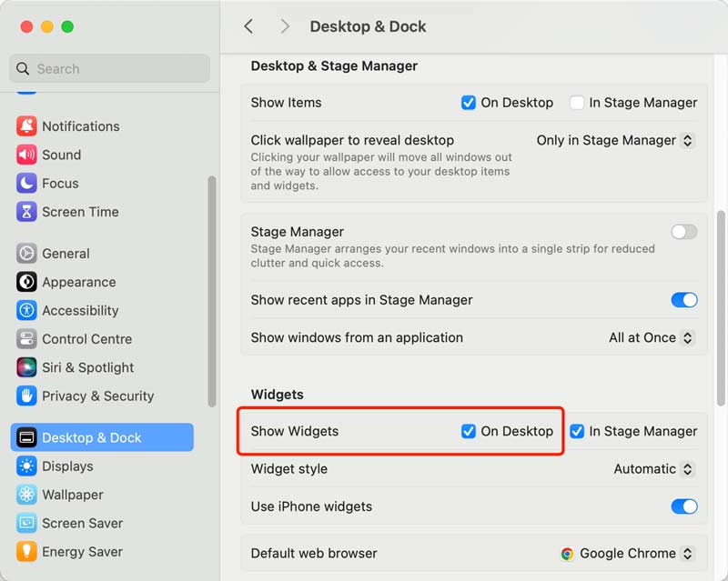The width and height of the screenshot is (728, 581).
Task: Click the Control Centre icon
Action: 26,339
